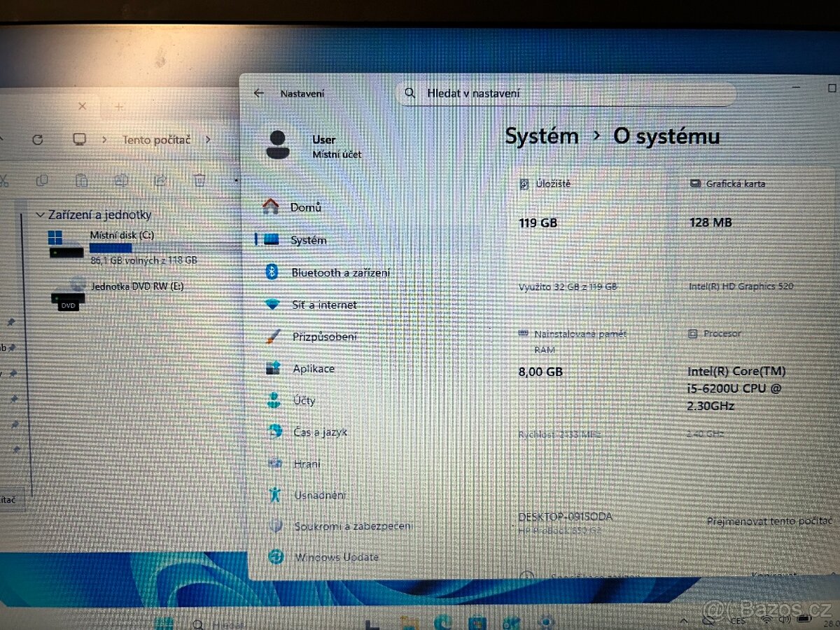Click Hraní in the Settings menu
Image resolution: width=840 pixels, height=630 pixels.
(x=306, y=463)
